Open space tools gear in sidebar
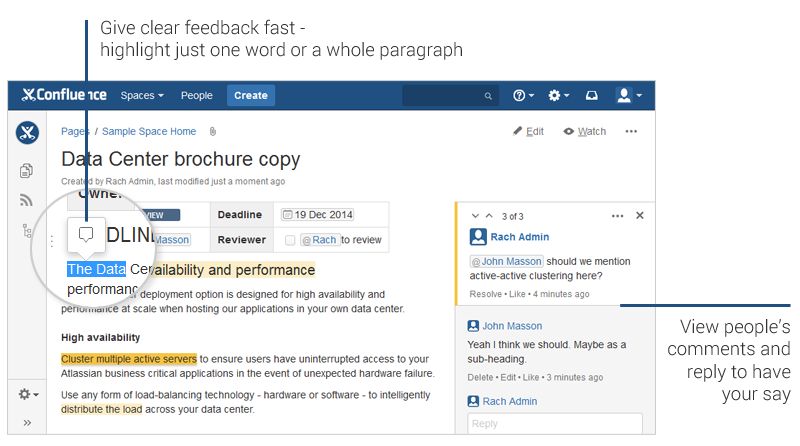The width and height of the screenshot is (800, 446). point(28,394)
